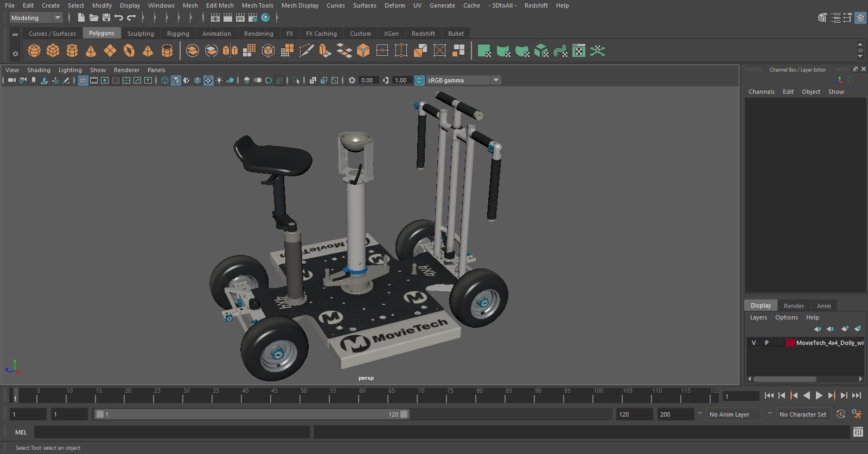Click the save scene disk icon

[x=106, y=18]
